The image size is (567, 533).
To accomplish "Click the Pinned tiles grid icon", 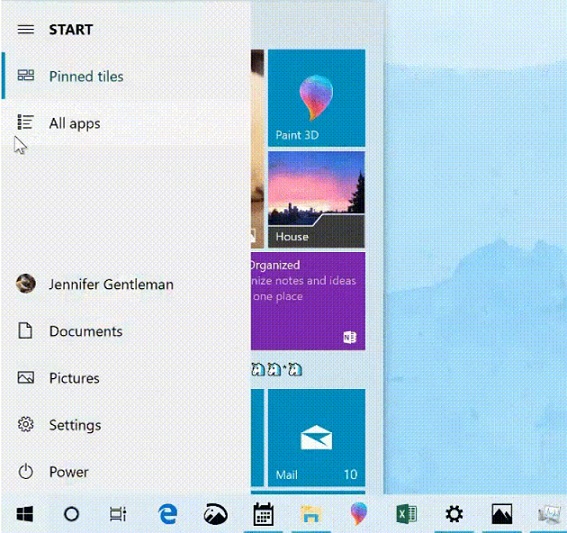I will (x=26, y=75).
